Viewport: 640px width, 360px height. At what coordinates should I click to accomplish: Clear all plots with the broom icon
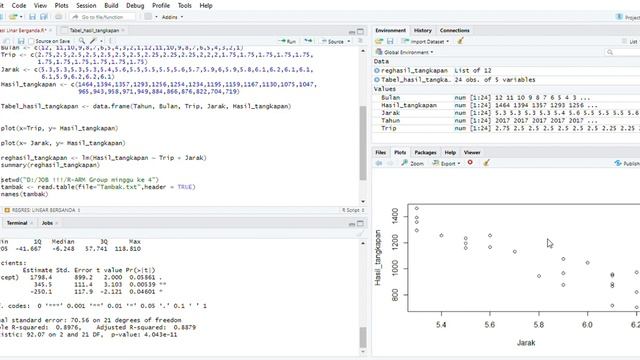[x=486, y=163]
